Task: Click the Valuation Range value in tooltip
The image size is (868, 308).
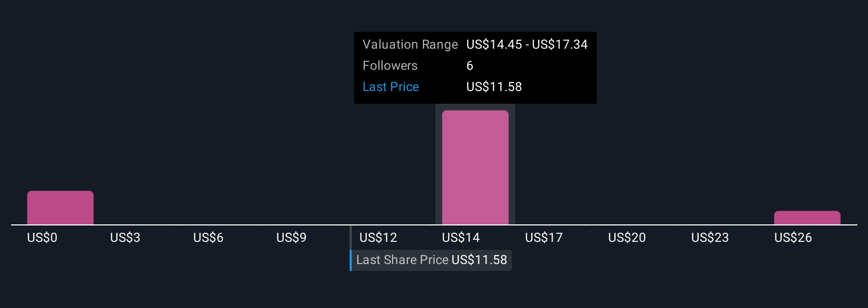Action: pyautogui.click(x=527, y=44)
